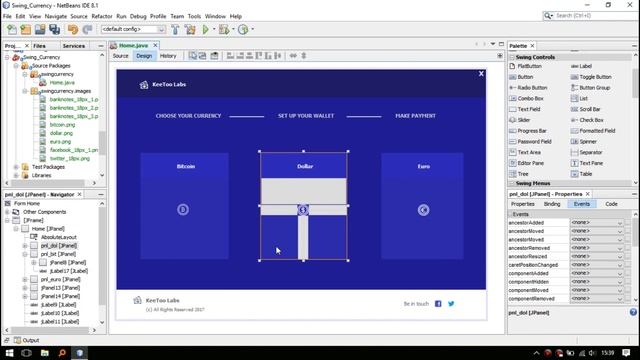
Task: Open the componentAdded event dropdown
Action: pyautogui.click(x=620, y=273)
